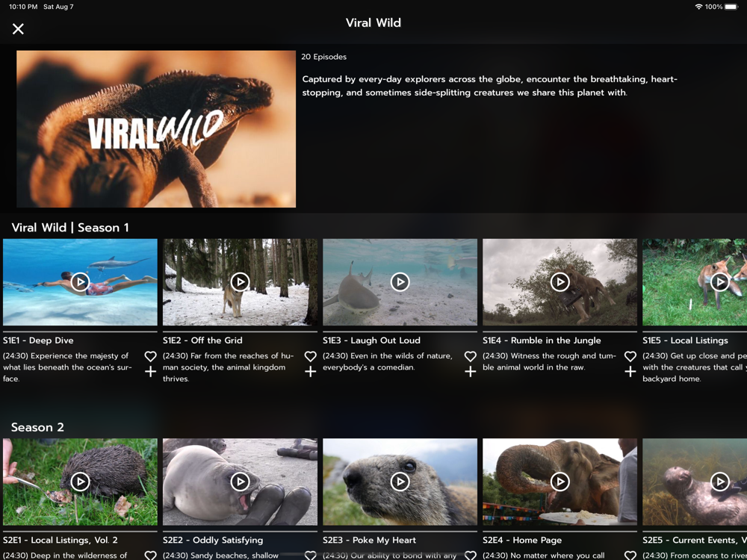747x560 pixels.
Task: Favorite S1E1 Deep Dive with heart
Action: tap(151, 356)
